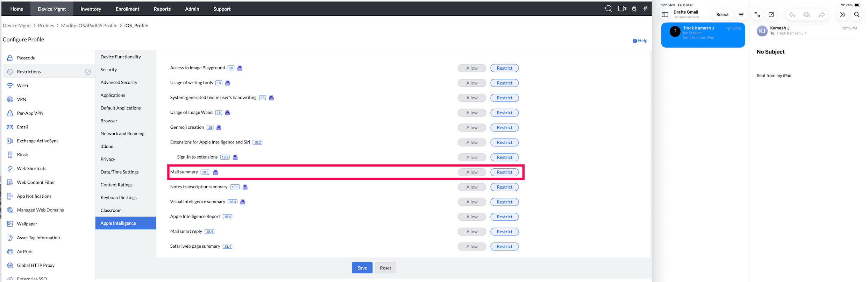
Task: Expand recipient details chevron in Mail
Action: [806, 33]
